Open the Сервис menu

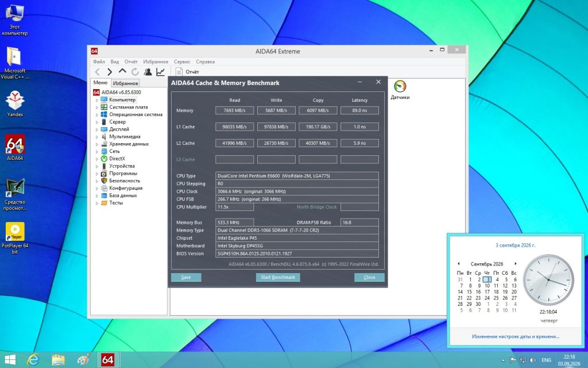[182, 62]
